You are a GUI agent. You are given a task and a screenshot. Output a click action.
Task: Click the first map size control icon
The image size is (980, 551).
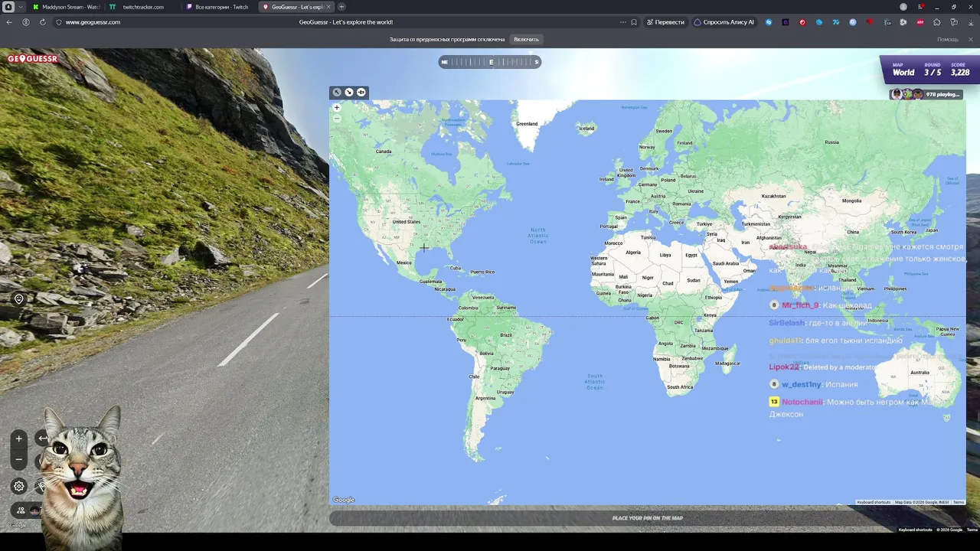pos(336,93)
